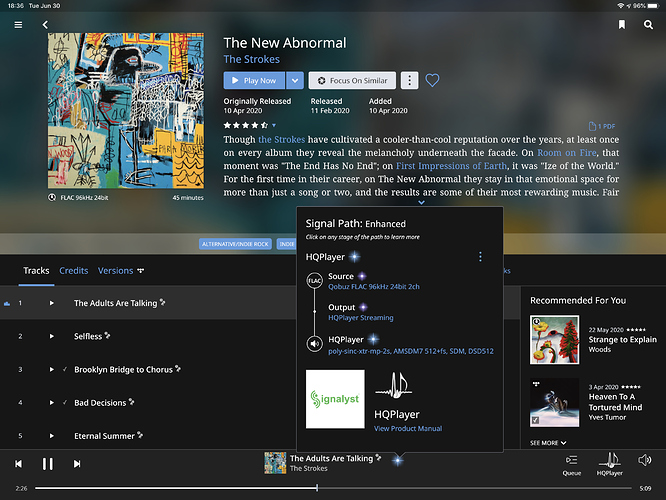Play track 5 Eternal Summer
The image size is (666, 500).
point(52,436)
